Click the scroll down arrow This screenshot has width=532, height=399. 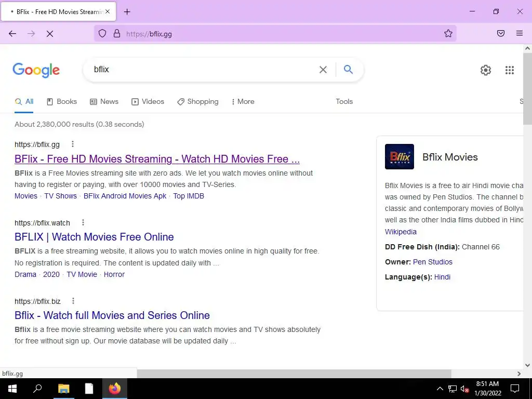tap(527, 365)
